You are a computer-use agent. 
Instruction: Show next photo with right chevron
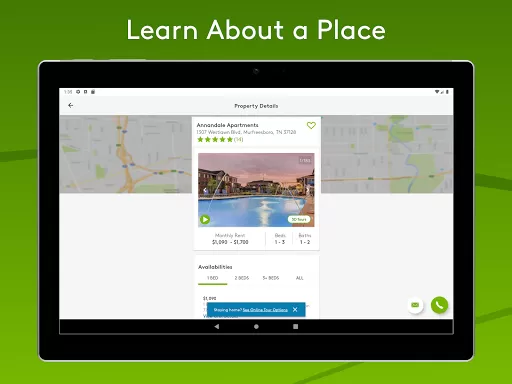(307, 190)
